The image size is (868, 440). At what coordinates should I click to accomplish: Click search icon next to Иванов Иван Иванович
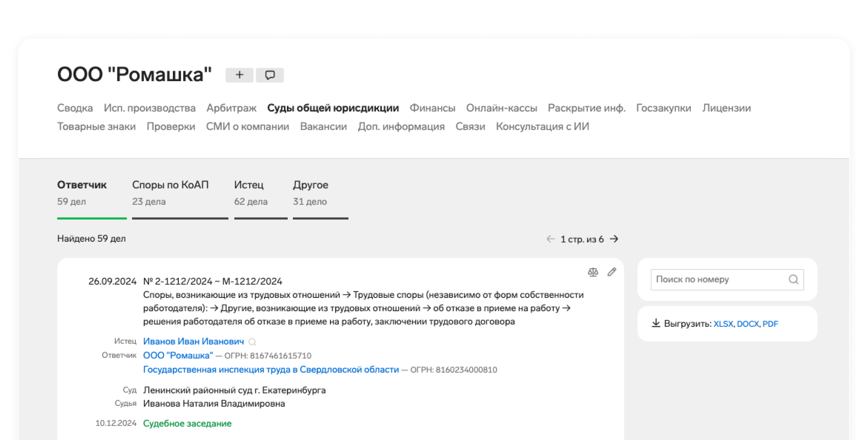click(x=252, y=342)
